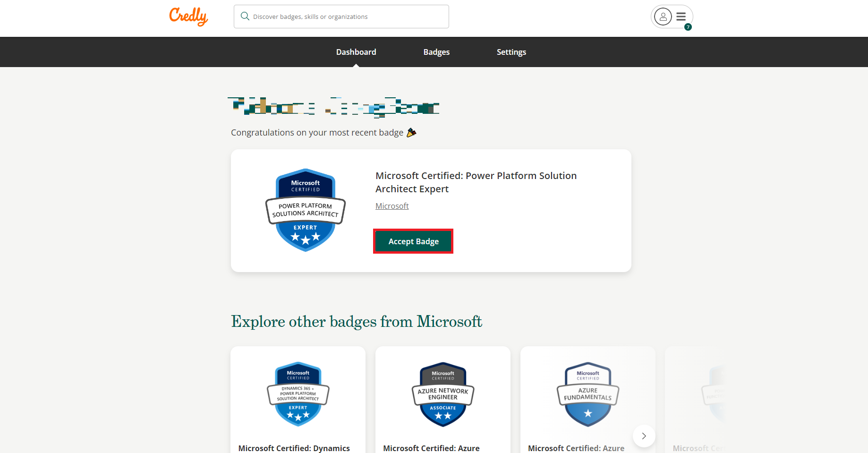Advance the badge carousel with the next arrow
This screenshot has width=868, height=453.
click(644, 436)
